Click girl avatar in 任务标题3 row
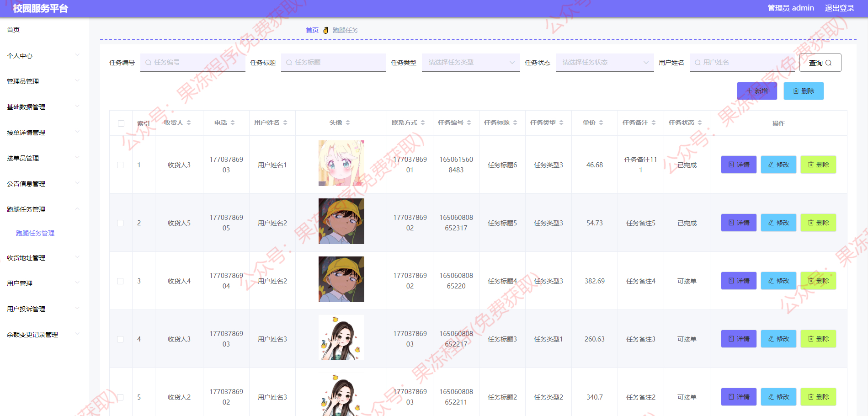This screenshot has width=868, height=416. (x=341, y=337)
